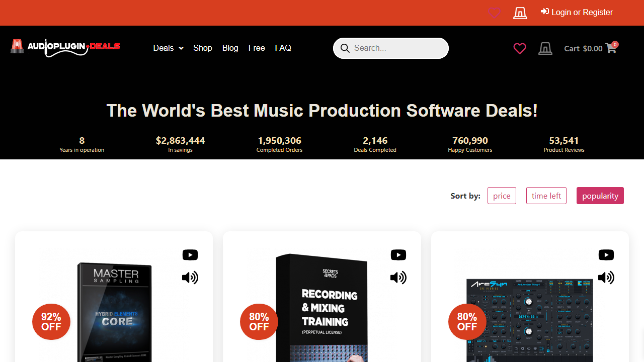
Task: Sort deals by price
Action: click(502, 196)
